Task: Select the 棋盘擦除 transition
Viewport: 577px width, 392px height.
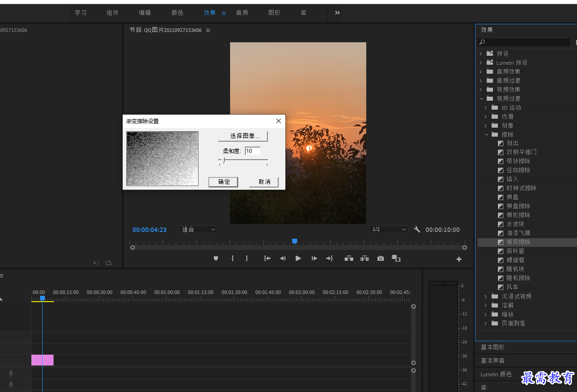Action: click(518, 206)
